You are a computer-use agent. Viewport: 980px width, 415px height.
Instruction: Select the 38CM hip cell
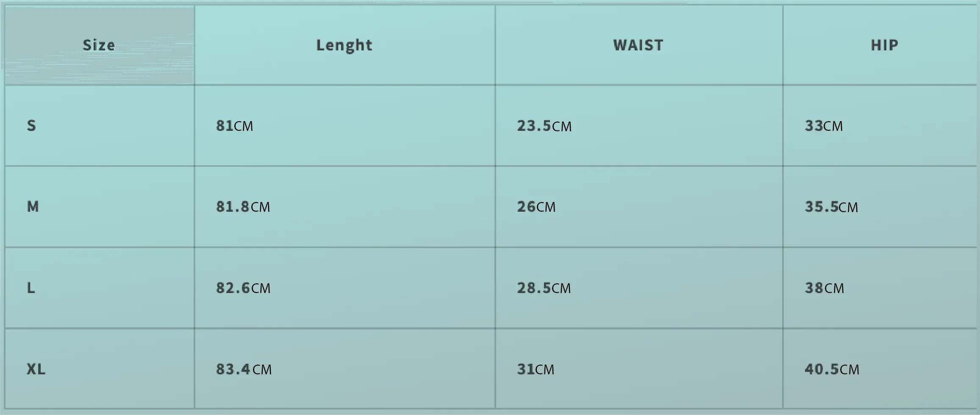(x=824, y=288)
